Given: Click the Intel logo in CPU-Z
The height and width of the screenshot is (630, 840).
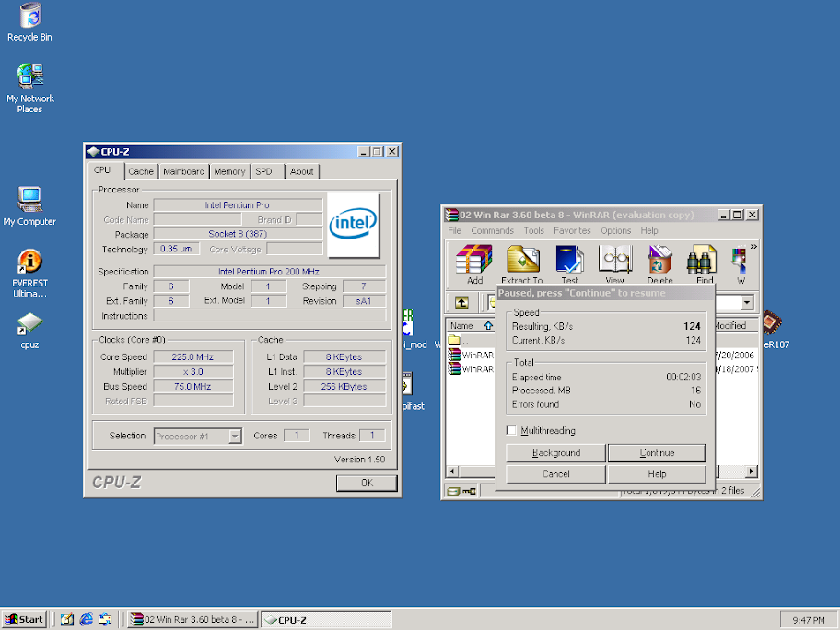Looking at the screenshot, I should (x=353, y=225).
